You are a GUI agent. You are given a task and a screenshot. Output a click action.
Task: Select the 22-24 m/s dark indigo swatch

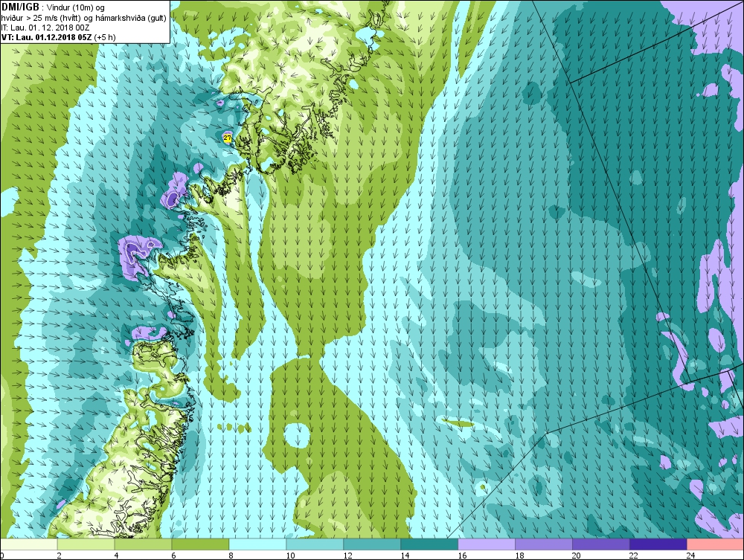tap(658, 544)
